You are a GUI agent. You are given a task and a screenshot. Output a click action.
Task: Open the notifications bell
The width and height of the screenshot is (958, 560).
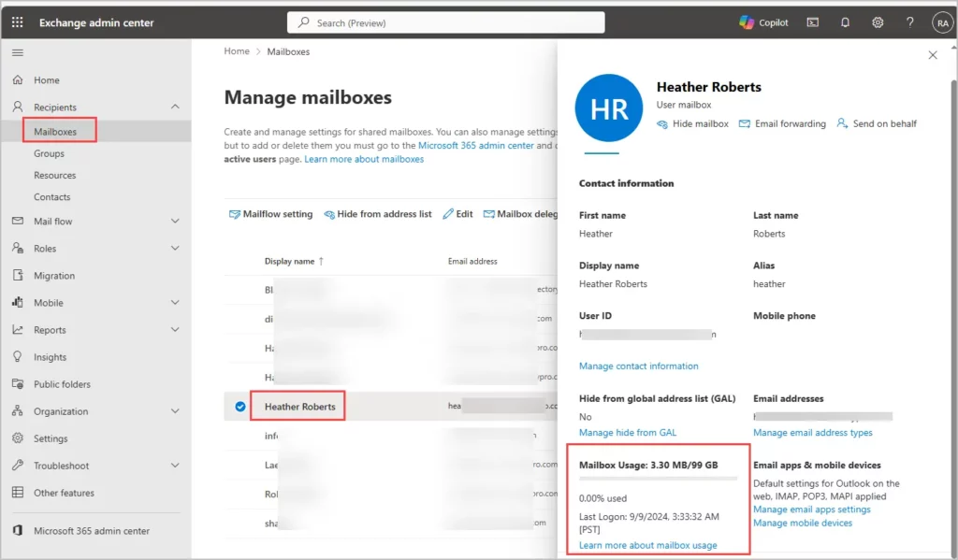[845, 22]
